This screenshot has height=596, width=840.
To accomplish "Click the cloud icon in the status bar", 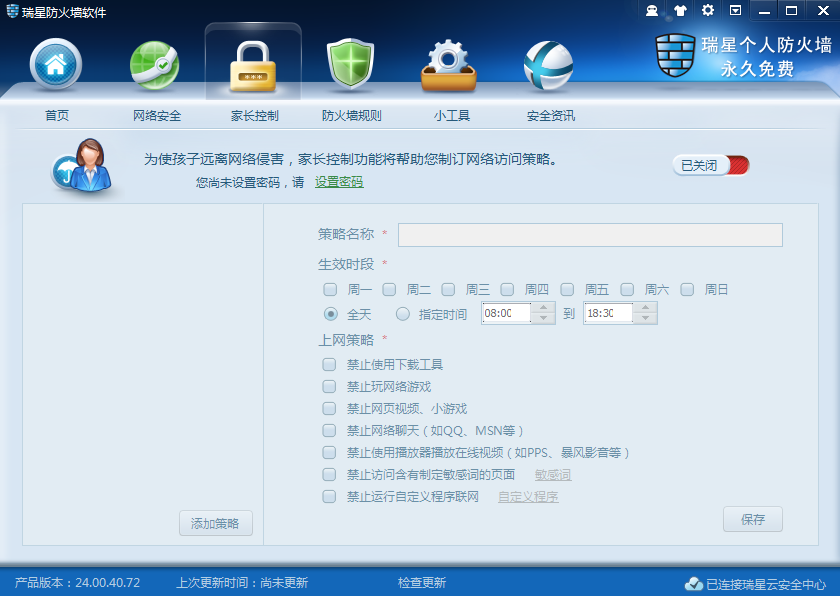I will tap(694, 584).
